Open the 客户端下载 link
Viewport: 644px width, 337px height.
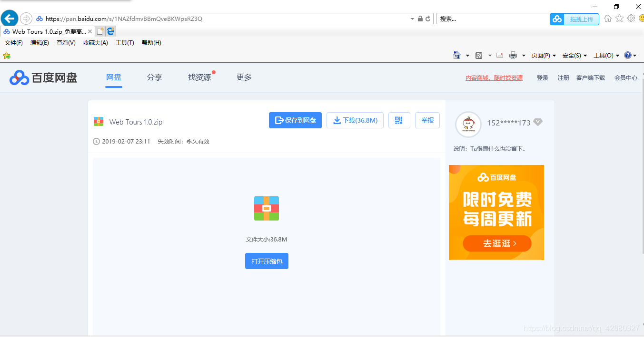coord(591,78)
